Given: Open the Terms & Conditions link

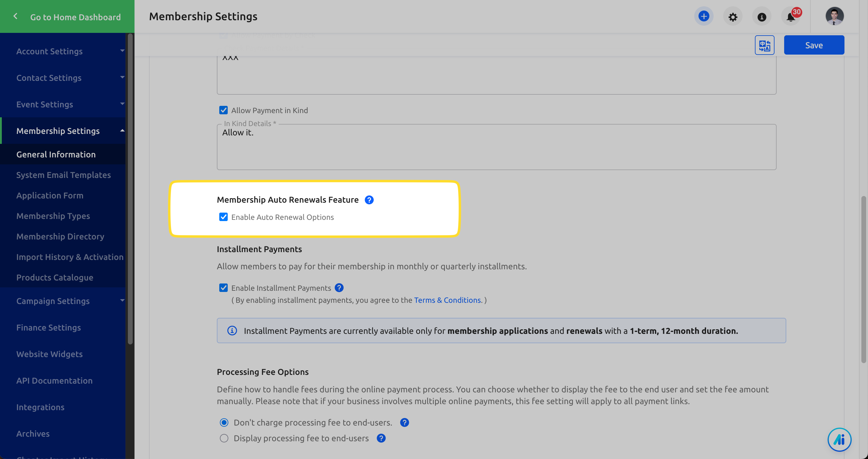Looking at the screenshot, I should [448, 300].
